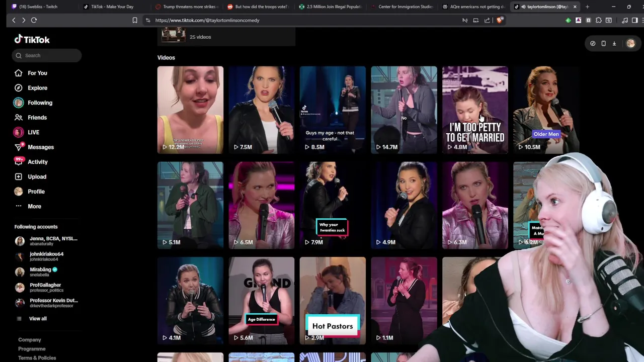
Task: Play the 'I'm too petty to get married' video
Action: click(x=475, y=110)
